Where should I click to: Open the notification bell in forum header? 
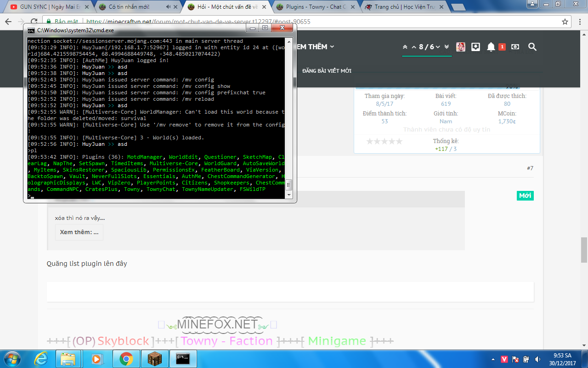point(491,47)
